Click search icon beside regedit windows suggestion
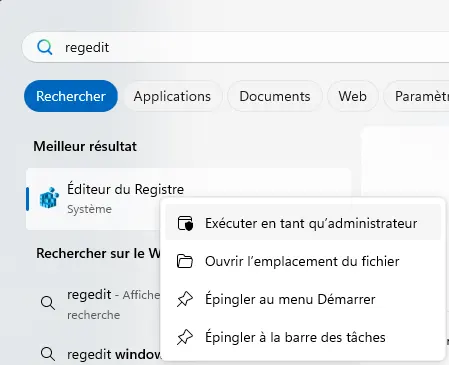This screenshot has height=365, width=449. pos(48,353)
